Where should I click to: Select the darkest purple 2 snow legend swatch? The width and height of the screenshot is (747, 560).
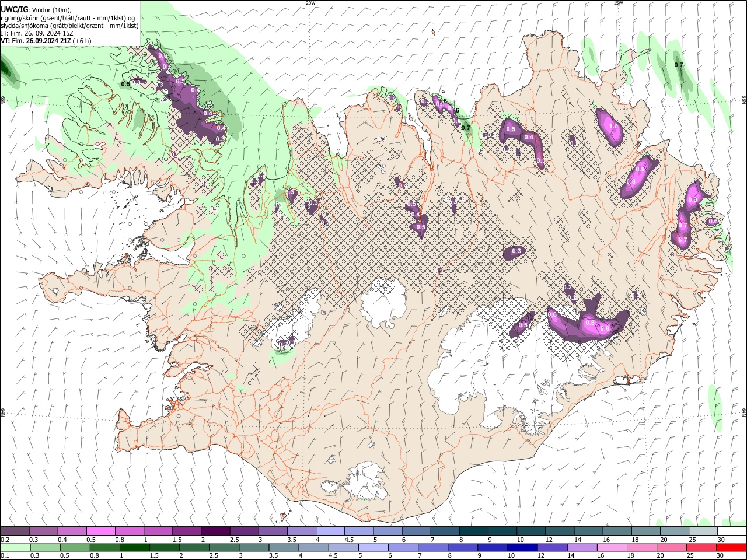click(x=215, y=531)
